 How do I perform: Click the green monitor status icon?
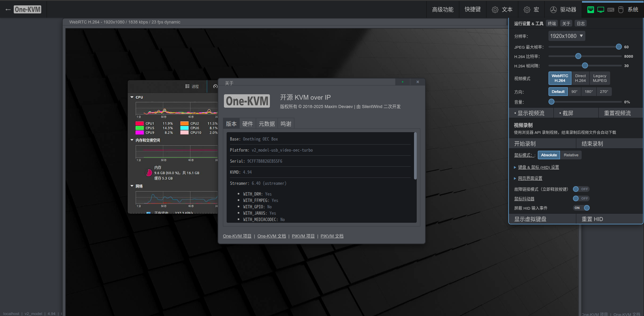pos(601,10)
